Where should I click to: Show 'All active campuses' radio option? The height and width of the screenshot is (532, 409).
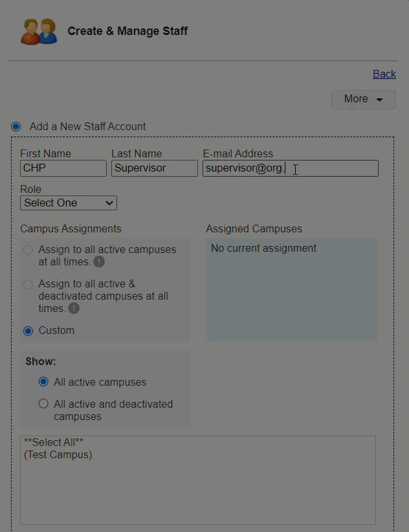pos(43,382)
